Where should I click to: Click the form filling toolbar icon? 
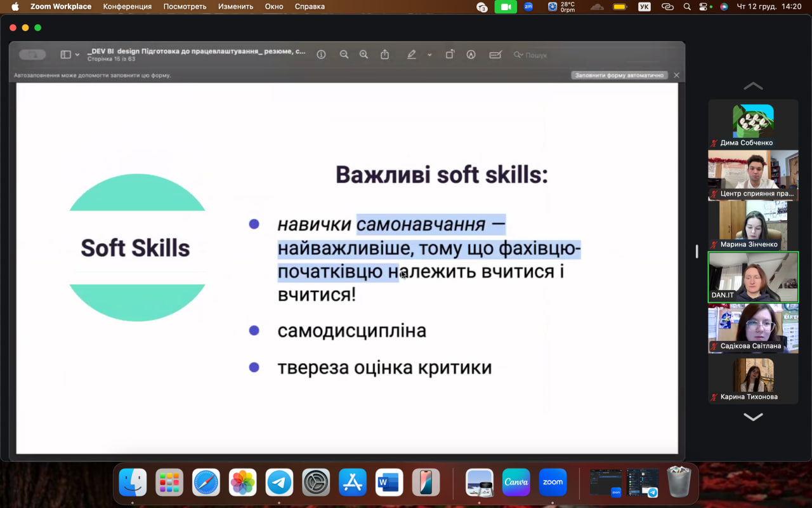click(x=495, y=55)
